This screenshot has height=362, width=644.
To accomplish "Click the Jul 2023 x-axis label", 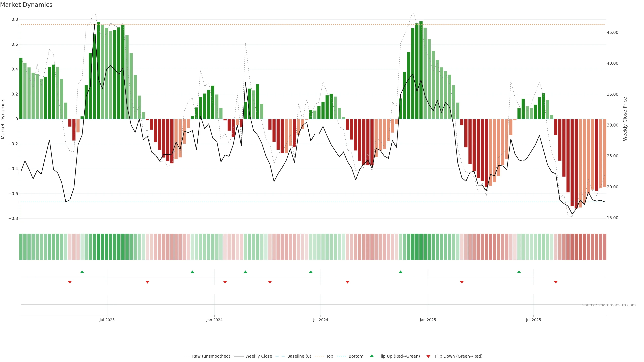I will coord(107,320).
